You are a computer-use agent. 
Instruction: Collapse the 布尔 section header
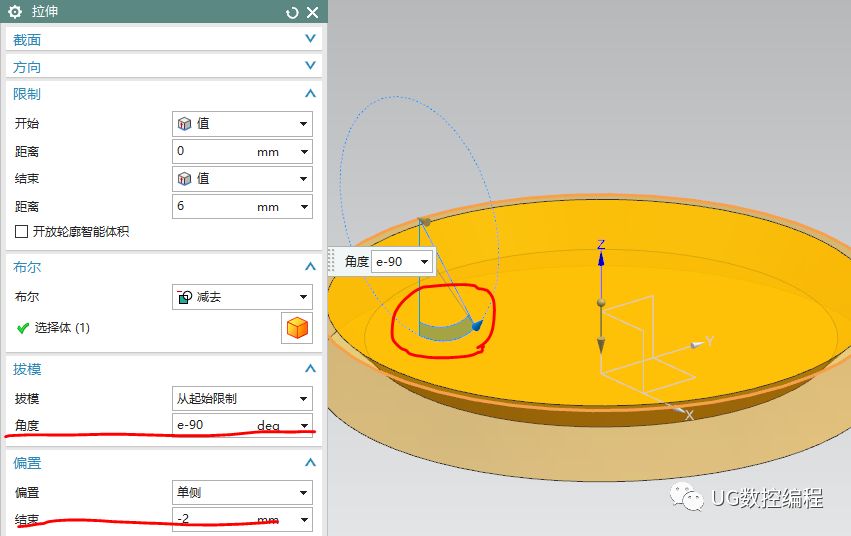tap(310, 267)
